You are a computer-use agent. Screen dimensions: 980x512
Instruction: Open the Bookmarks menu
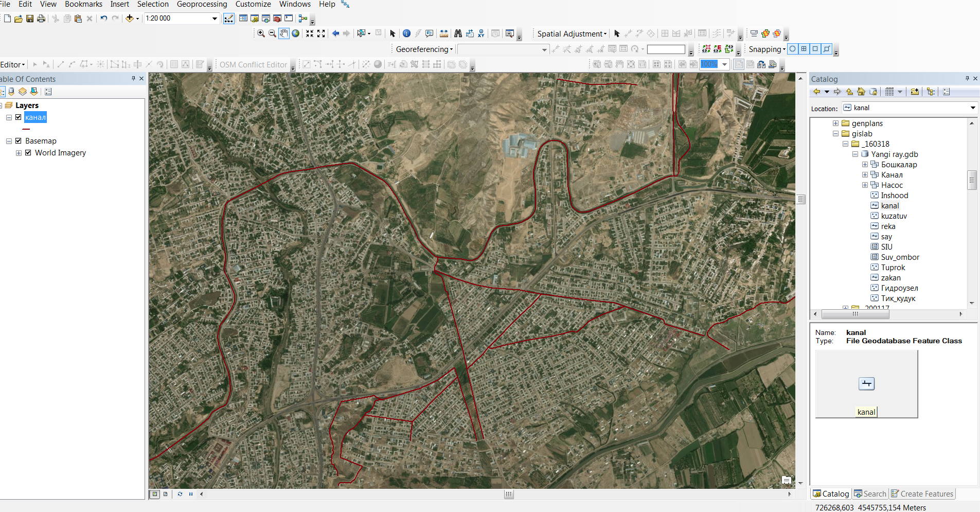pyautogui.click(x=83, y=4)
